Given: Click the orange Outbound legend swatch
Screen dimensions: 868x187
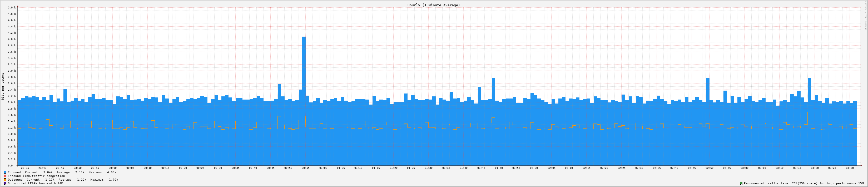Looking at the screenshot, I should (5, 180).
